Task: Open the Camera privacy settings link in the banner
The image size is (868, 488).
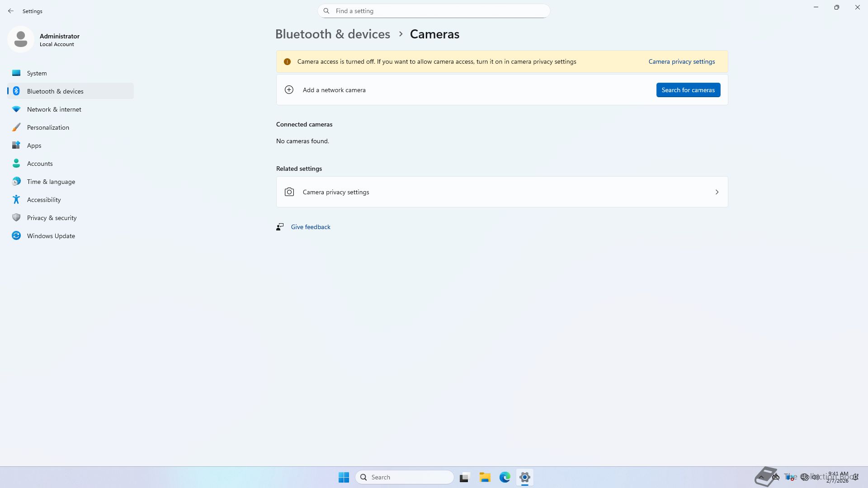Action: tap(681, 61)
